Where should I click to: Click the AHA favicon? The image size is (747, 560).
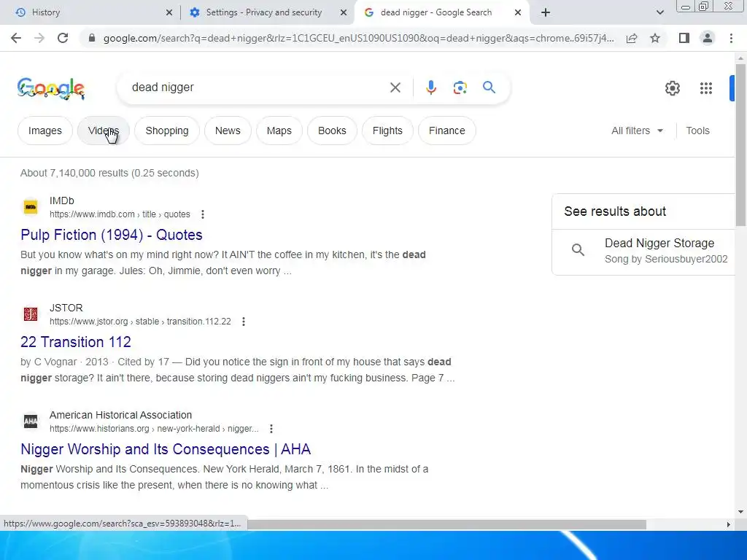tap(31, 421)
